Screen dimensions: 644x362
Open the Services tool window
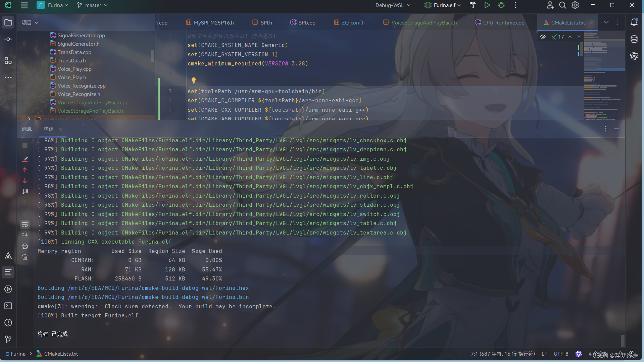click(x=8, y=289)
